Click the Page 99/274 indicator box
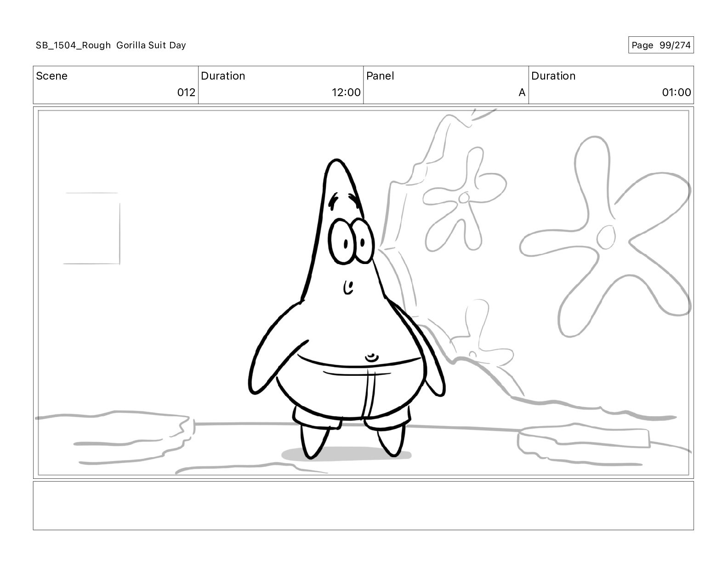 661,45
